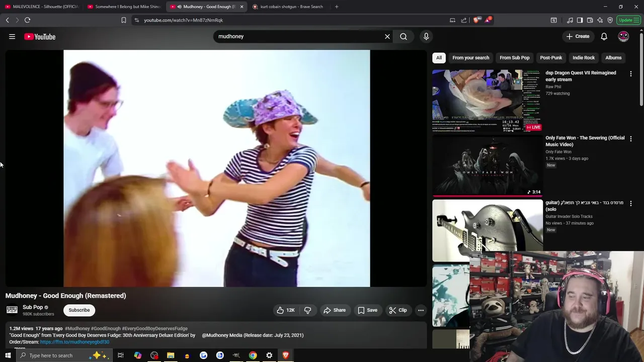Open Google Chrome from the taskbar
Image resolution: width=644 pixels, height=362 pixels.
(253, 355)
